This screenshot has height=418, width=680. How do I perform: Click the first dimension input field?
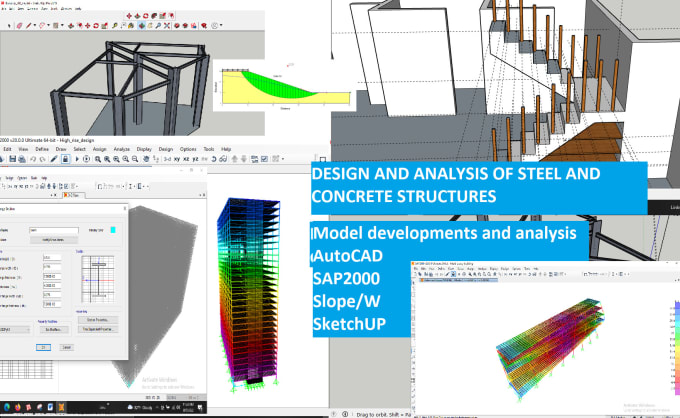coord(52,258)
